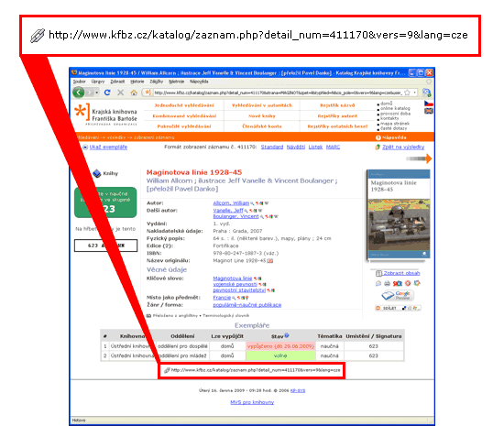The height and width of the screenshot is (426, 504).
Task: Click the provozní doba side link
Action: coord(395,114)
